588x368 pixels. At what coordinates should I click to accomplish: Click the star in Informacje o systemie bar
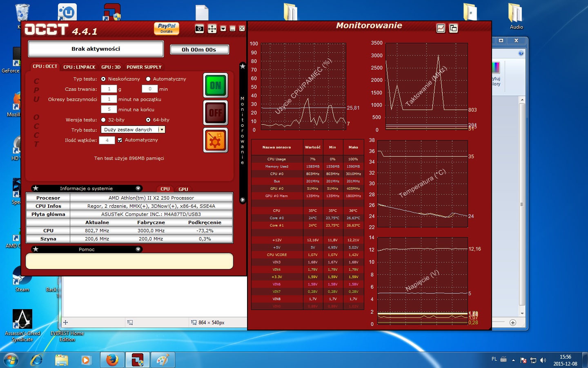36,188
